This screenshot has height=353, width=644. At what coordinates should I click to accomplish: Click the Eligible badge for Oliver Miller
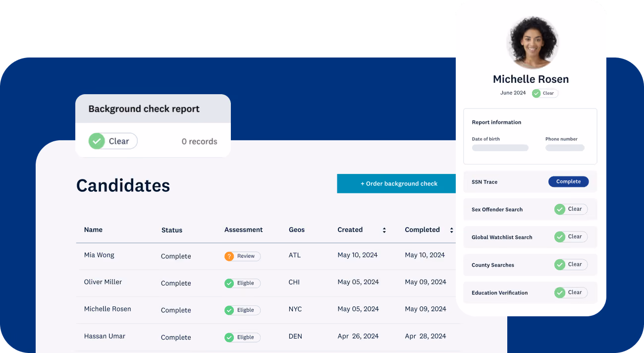click(242, 283)
